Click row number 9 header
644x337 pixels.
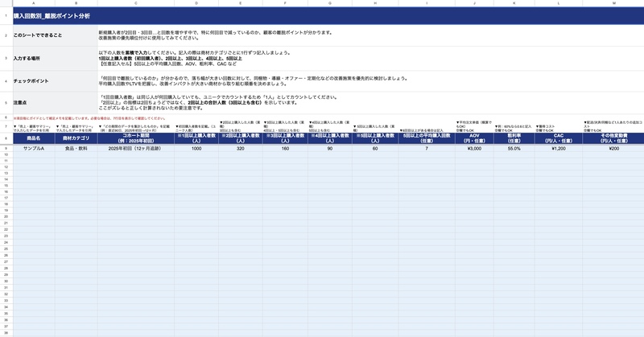click(x=5, y=149)
